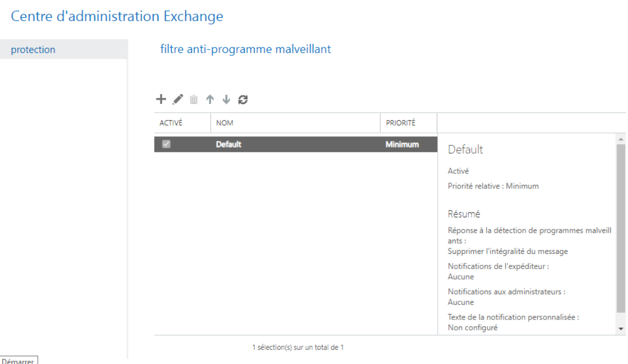
Task: Click 'Priorité relative : Minimum' text
Action: pos(493,186)
